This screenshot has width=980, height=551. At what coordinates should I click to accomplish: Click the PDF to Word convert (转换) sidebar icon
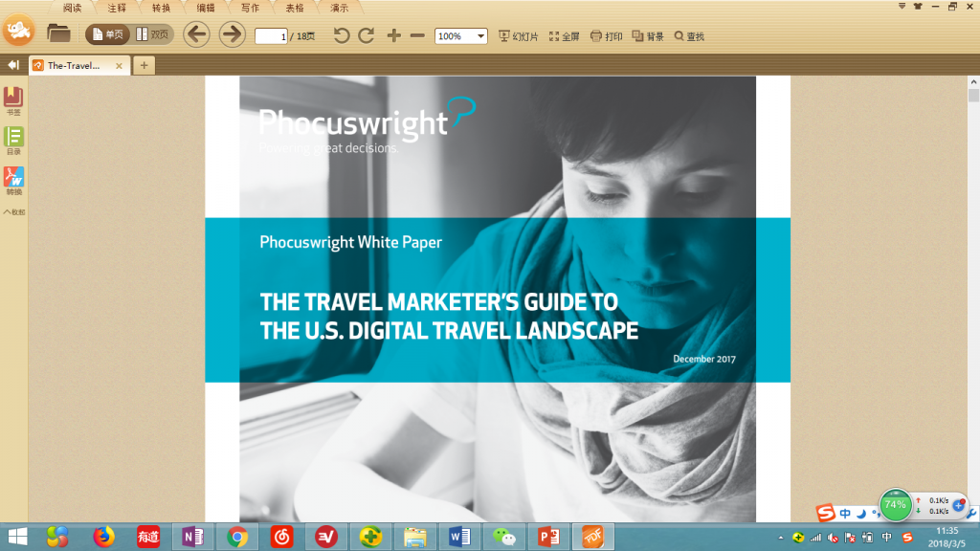pos(13,180)
